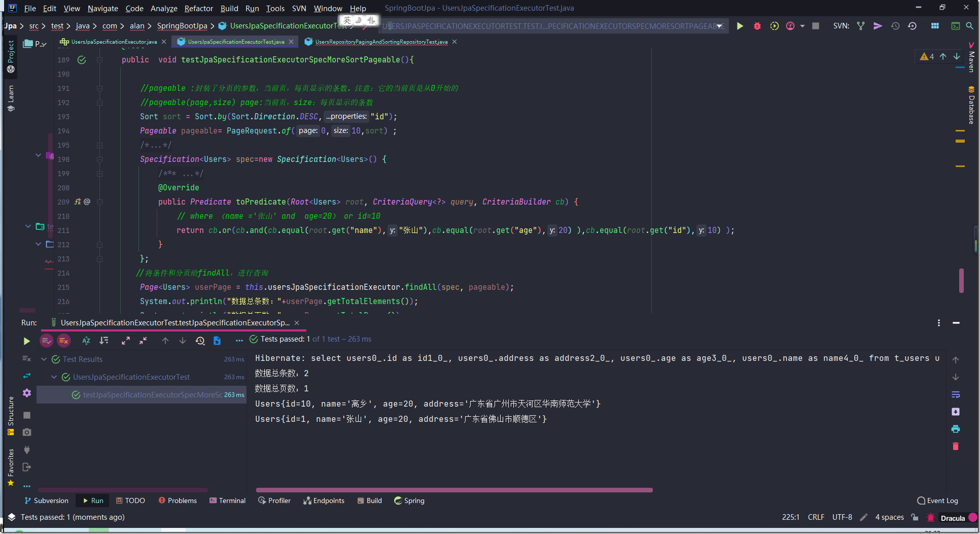Go to the previous highlighted error arrow

click(x=943, y=56)
